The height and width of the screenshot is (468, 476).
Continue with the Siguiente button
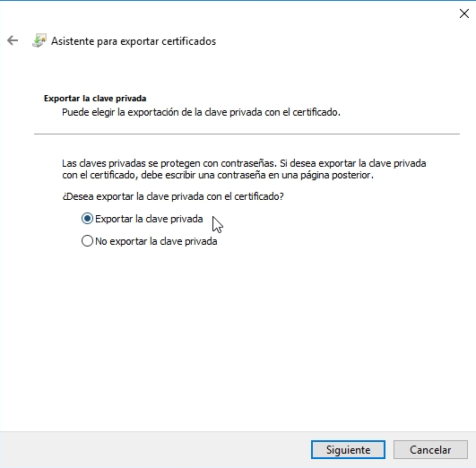click(x=348, y=450)
